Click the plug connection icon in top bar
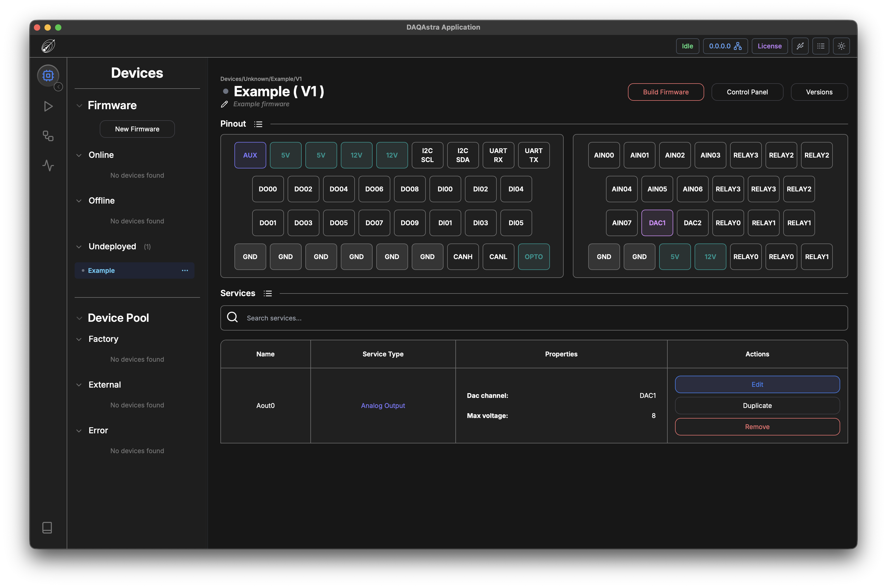Image resolution: width=887 pixels, height=588 pixels. (x=800, y=46)
